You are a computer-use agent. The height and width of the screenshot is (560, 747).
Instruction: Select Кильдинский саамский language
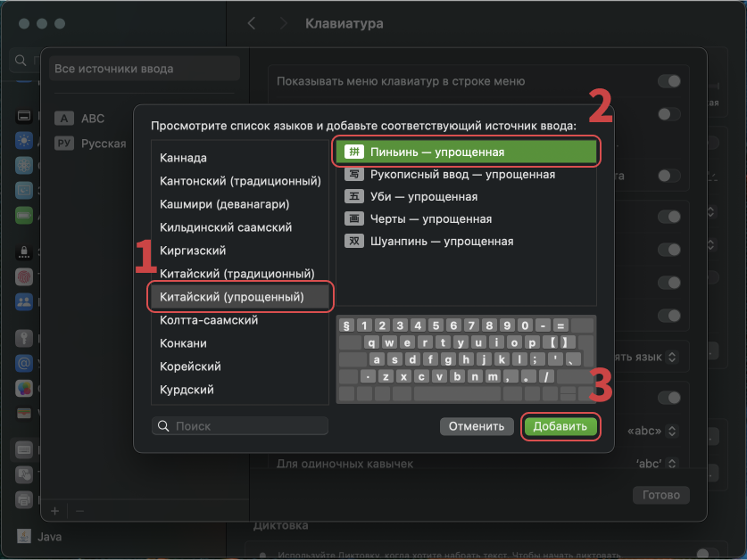click(226, 227)
